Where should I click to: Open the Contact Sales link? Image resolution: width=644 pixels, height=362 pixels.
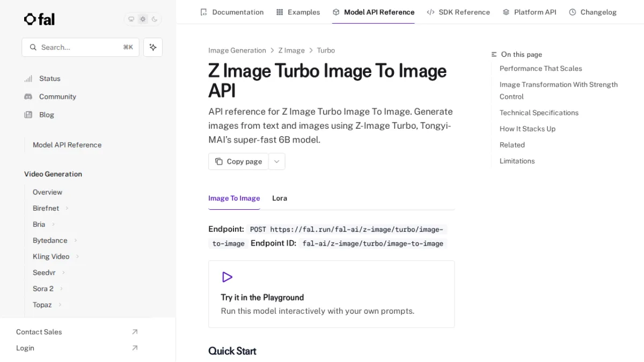[39, 332]
